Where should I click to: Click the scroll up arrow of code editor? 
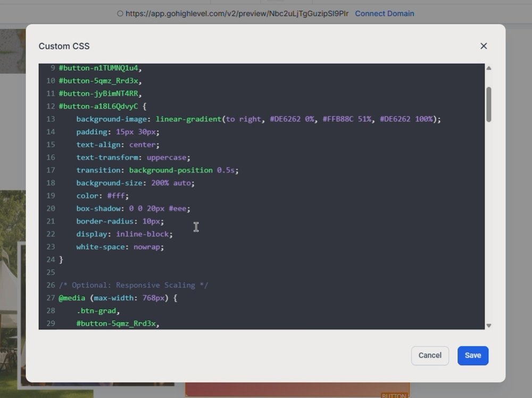click(x=488, y=68)
